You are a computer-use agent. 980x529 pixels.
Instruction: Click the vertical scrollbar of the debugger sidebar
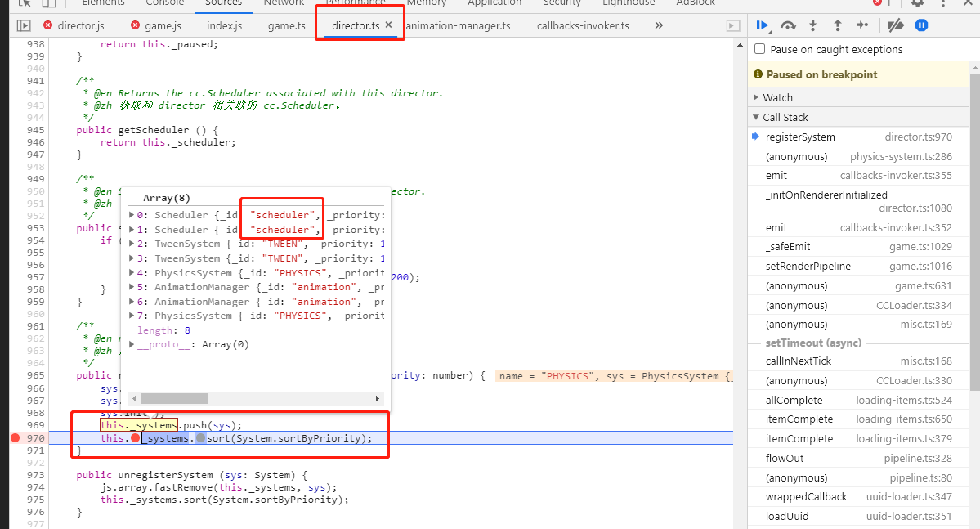[x=975, y=231]
